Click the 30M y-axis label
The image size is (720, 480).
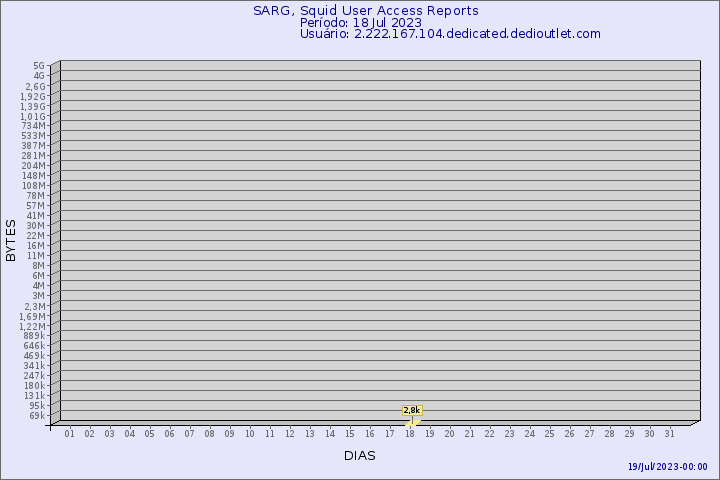pyautogui.click(x=36, y=226)
